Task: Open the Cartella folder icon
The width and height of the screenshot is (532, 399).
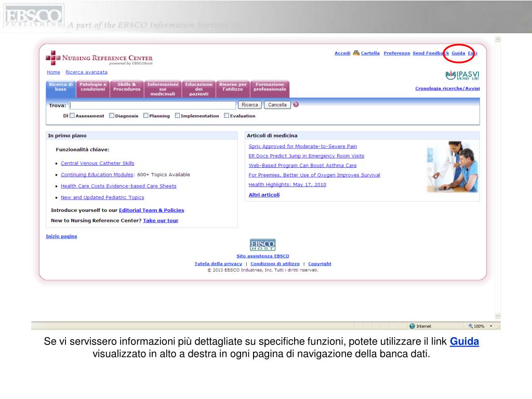Action: pos(356,53)
